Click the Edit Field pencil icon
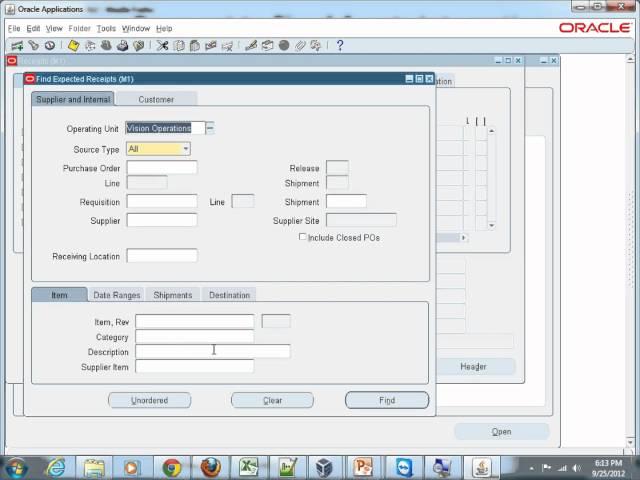Image resolution: width=640 pixels, height=480 pixels. point(251,46)
